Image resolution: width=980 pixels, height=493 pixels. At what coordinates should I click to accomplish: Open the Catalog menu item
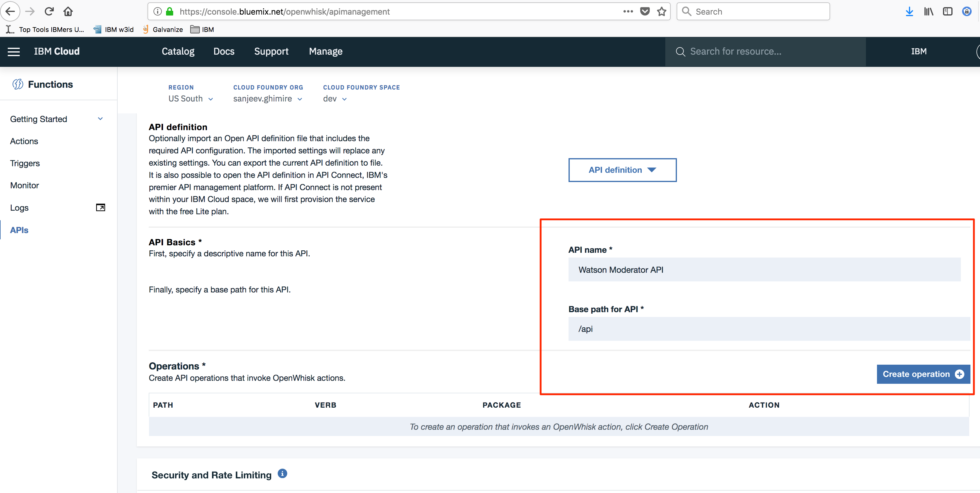click(x=178, y=51)
